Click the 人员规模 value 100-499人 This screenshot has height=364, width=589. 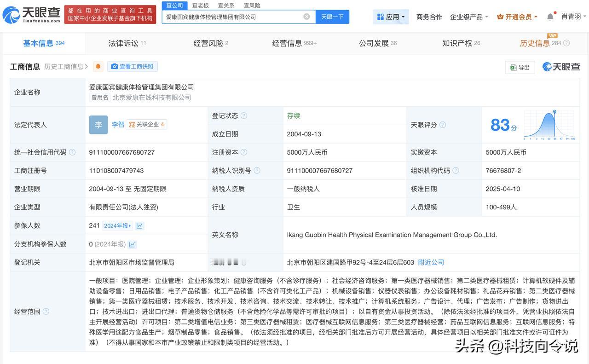pos(501,207)
